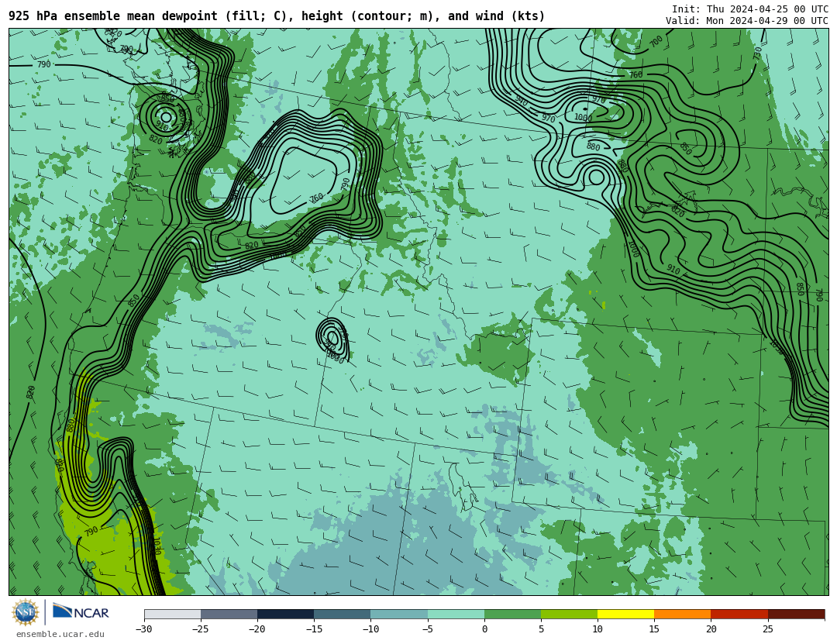Select the map title starting '925 hPa ensemble mean dewpoint'
This screenshot has height=644, width=837.
(277, 16)
